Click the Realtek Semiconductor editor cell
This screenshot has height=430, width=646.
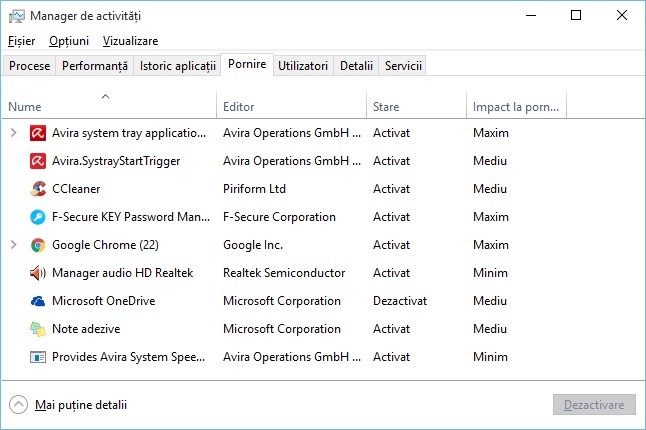pyautogui.click(x=284, y=273)
